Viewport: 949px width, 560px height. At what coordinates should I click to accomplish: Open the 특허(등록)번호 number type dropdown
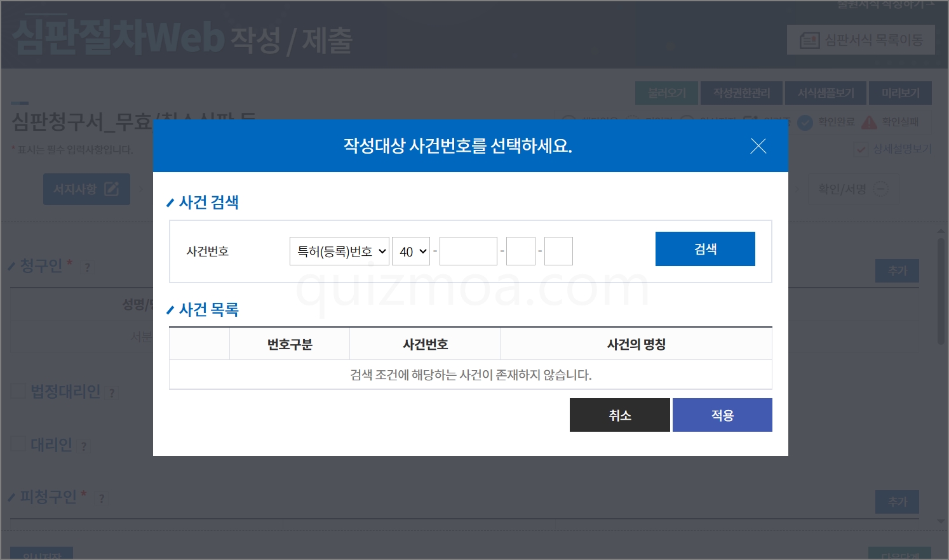click(x=339, y=251)
